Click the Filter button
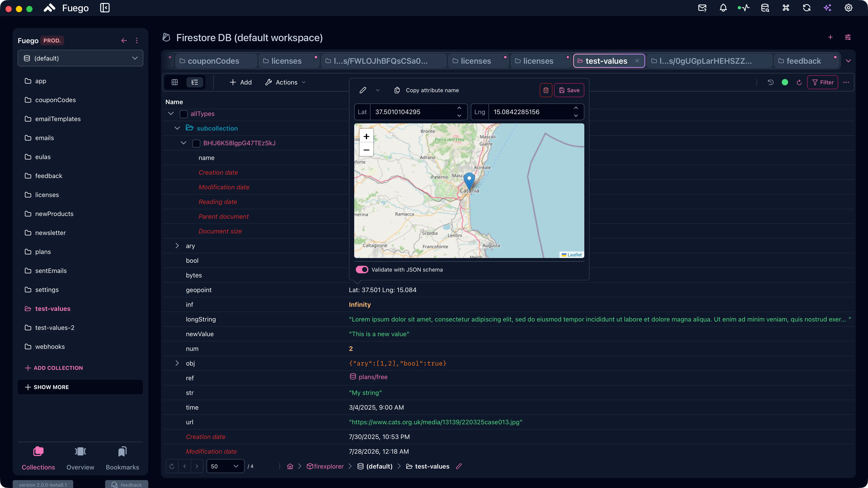Viewport: 868px width, 488px height. point(823,82)
